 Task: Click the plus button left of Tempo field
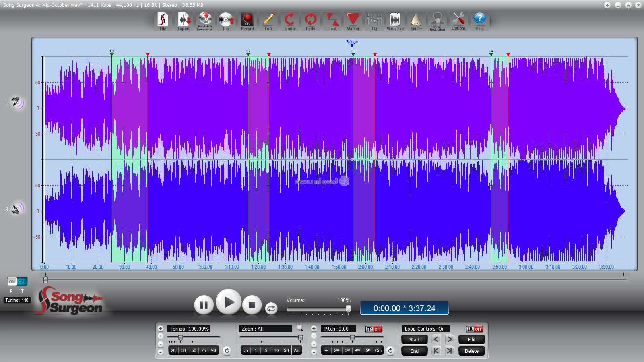point(160,329)
